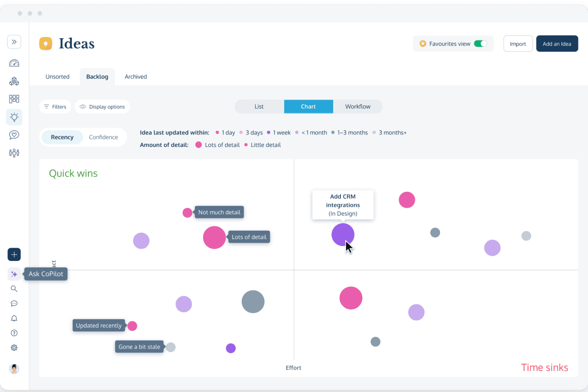Click the Ask CoPilot tooltip label

[46, 274]
